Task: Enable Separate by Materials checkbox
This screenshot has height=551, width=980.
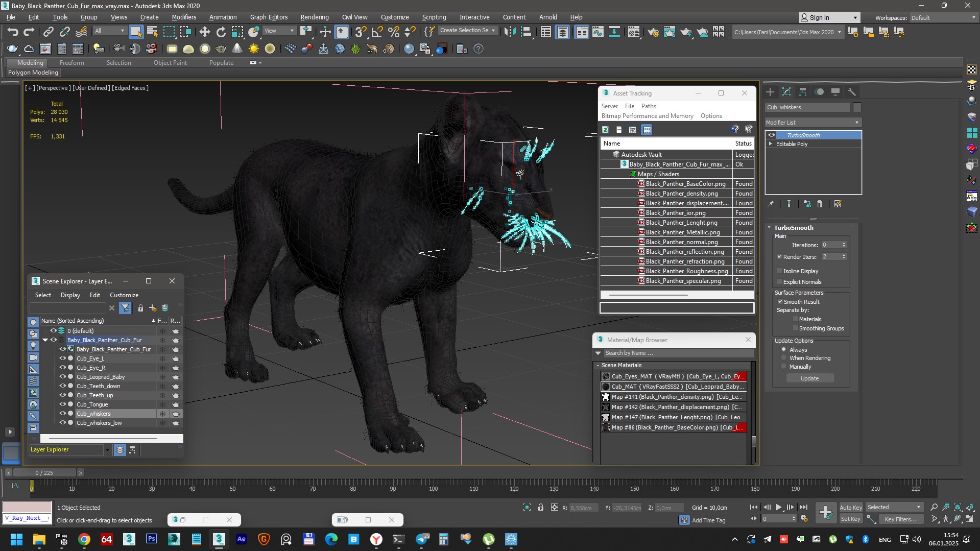Action: (x=795, y=319)
